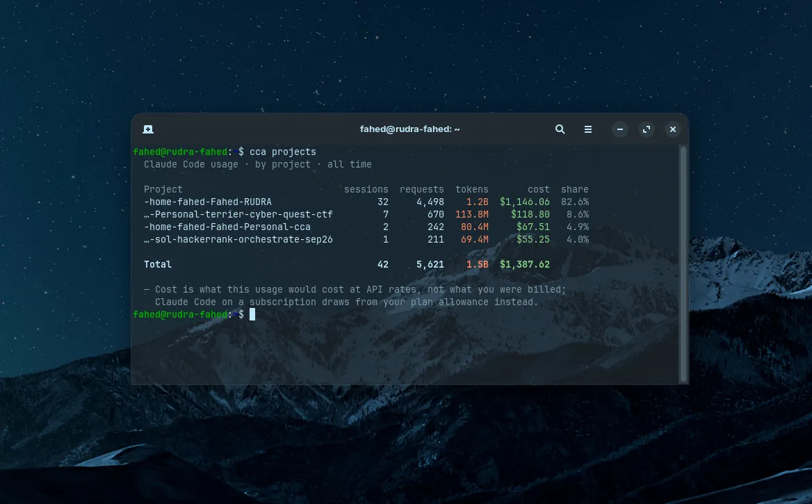Viewport: 812px width, 504px height.
Task: Click the 8.6% share value
Action: tap(578, 214)
